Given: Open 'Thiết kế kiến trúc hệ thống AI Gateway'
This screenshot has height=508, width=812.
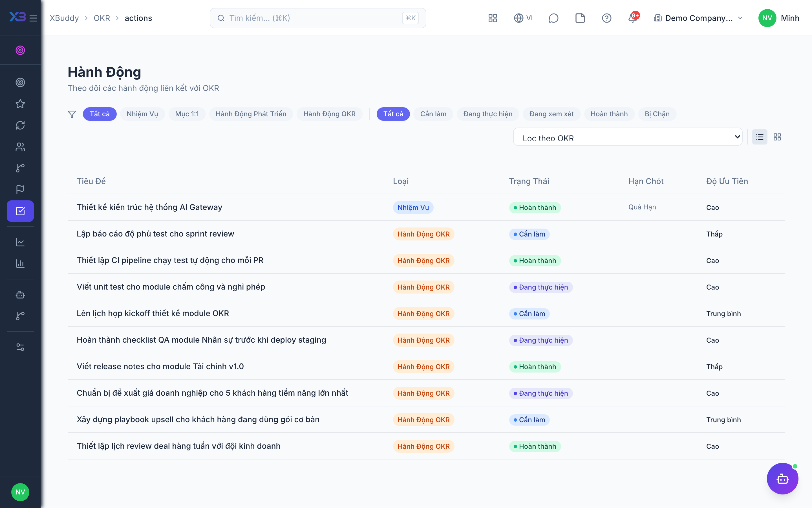Looking at the screenshot, I should click(x=149, y=207).
